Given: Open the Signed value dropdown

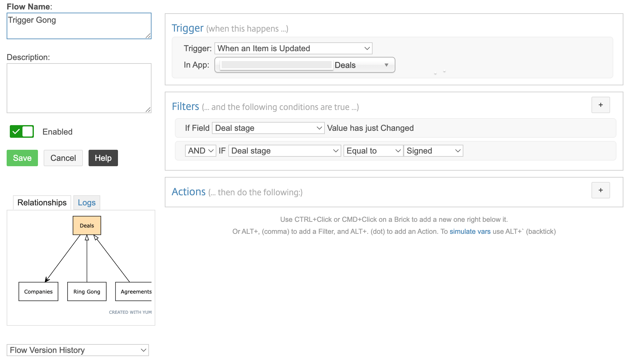Looking at the screenshot, I should tap(433, 151).
